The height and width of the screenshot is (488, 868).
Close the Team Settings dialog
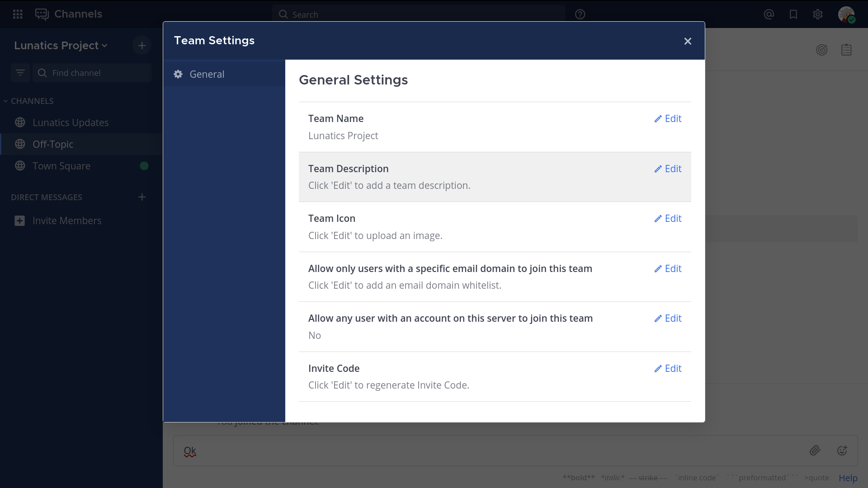688,41
